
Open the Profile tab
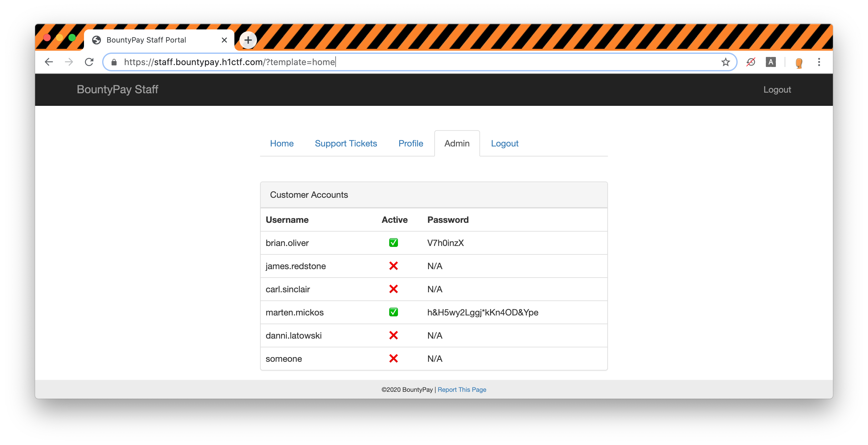click(411, 143)
